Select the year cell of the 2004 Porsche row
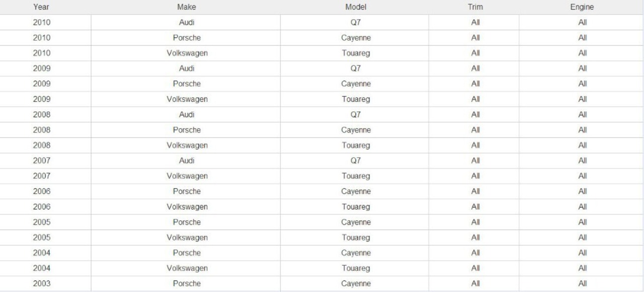 pyautogui.click(x=42, y=253)
